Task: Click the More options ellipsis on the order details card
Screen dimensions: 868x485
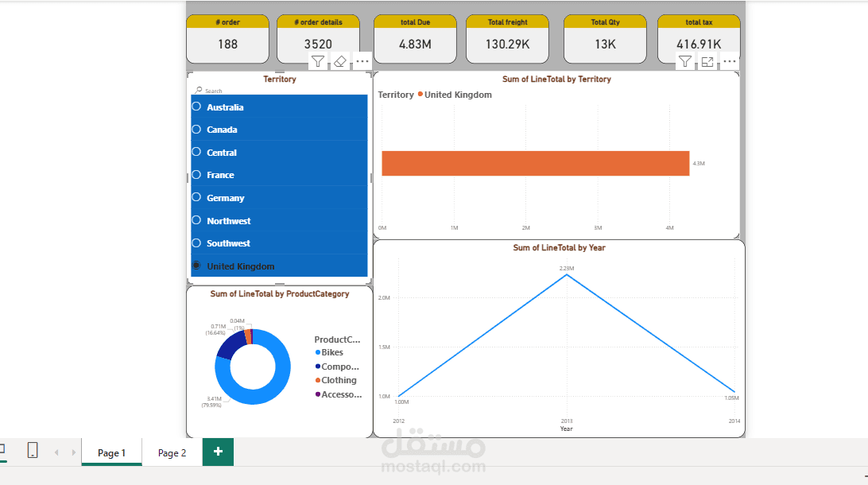Action: pyautogui.click(x=362, y=61)
